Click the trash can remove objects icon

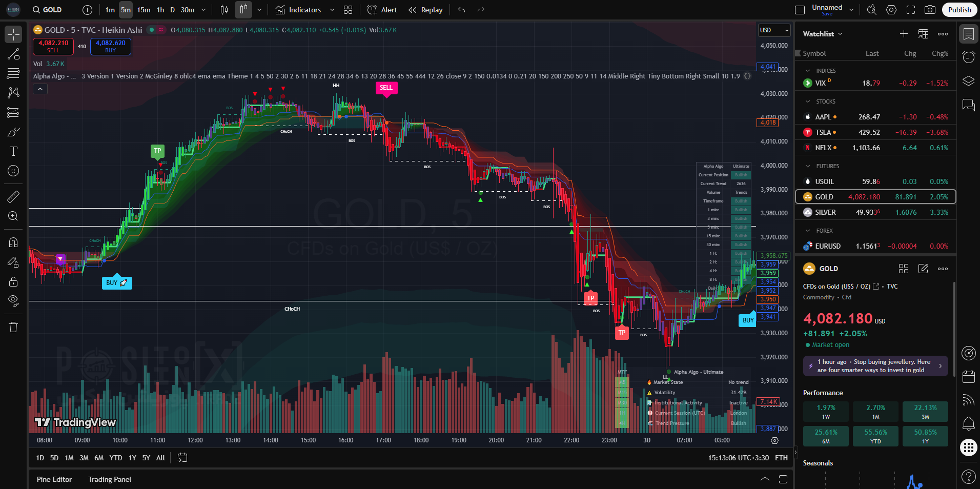(x=13, y=327)
